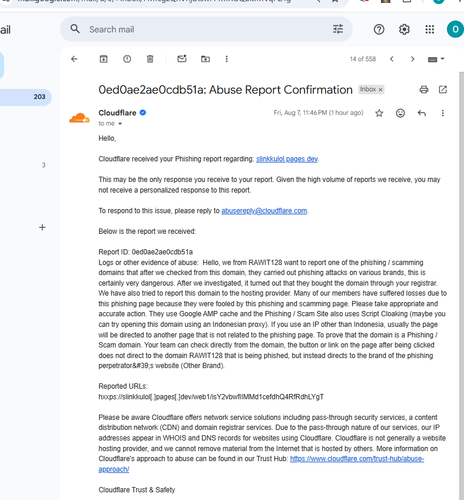The width and height of the screenshot is (464, 500).
Task: Click the search mail field
Action: pyautogui.click(x=207, y=29)
